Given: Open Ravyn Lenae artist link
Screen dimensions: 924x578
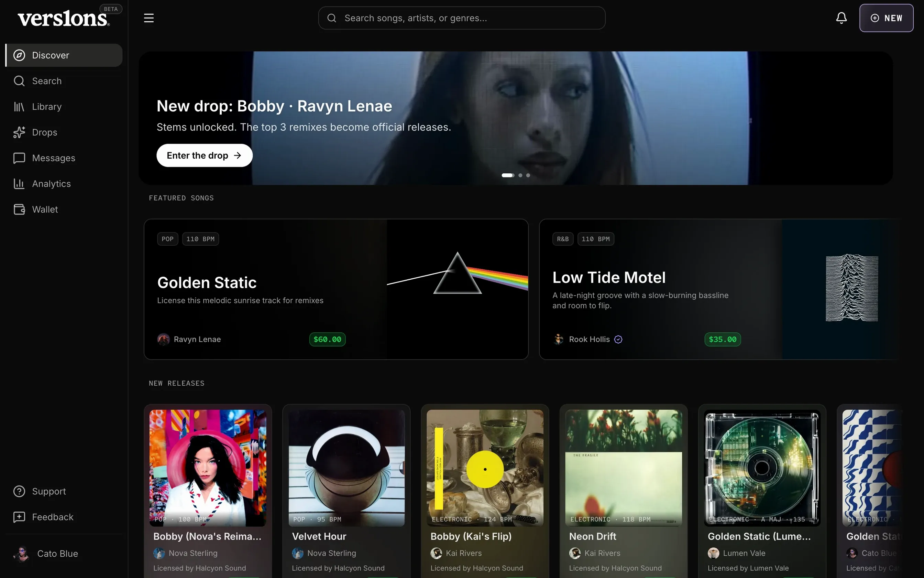Looking at the screenshot, I should [x=197, y=339].
